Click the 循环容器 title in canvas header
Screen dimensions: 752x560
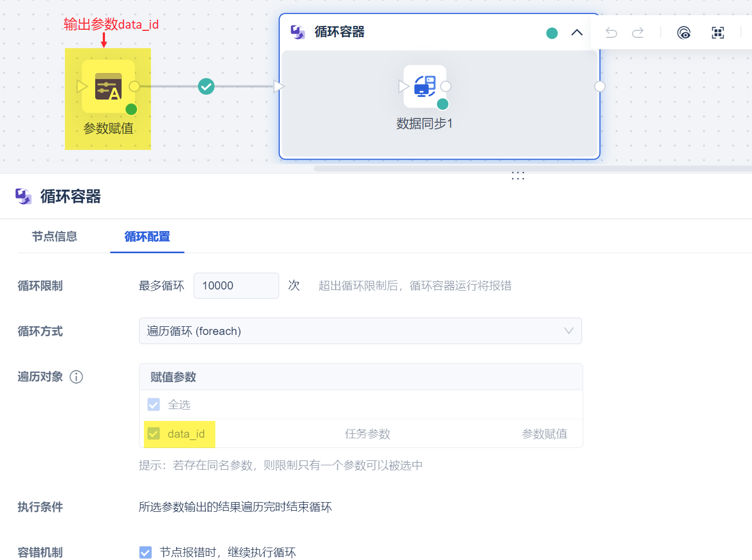point(340,32)
